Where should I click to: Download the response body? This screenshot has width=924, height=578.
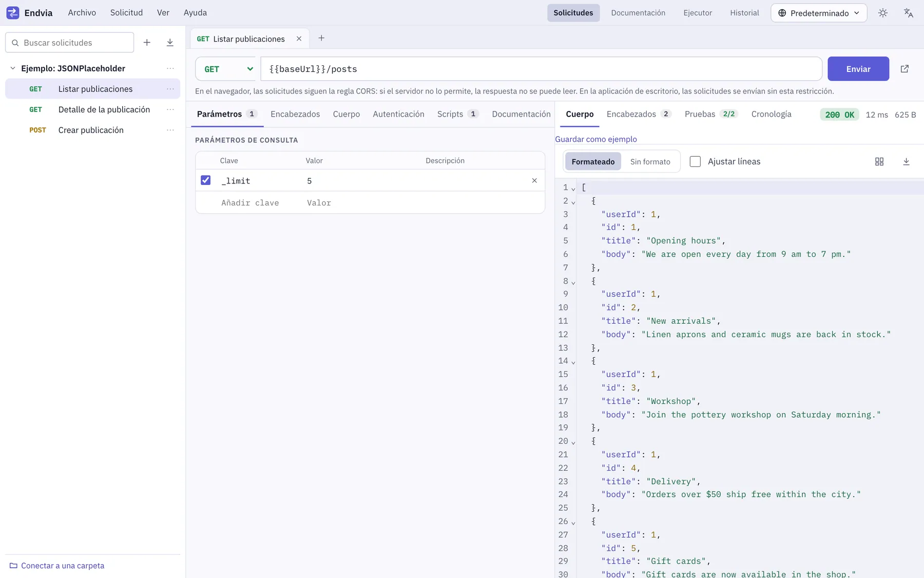click(906, 161)
